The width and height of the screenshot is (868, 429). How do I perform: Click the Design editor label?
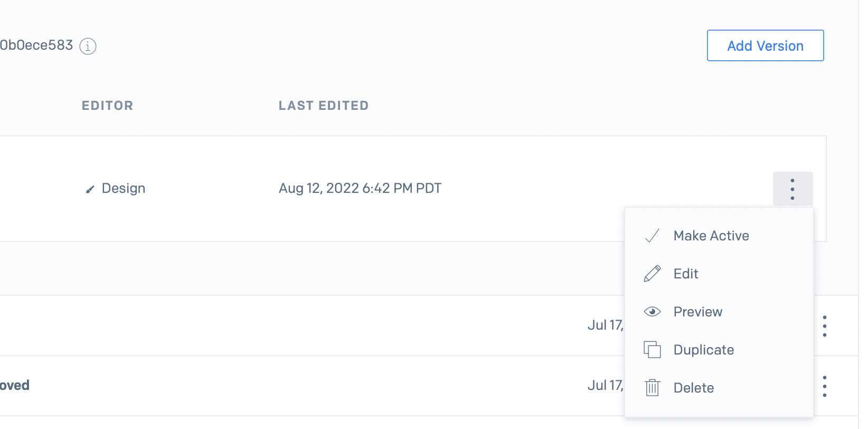tap(124, 189)
